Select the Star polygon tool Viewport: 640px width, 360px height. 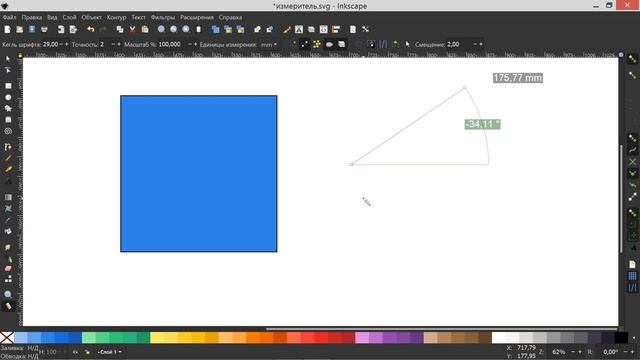[8, 109]
